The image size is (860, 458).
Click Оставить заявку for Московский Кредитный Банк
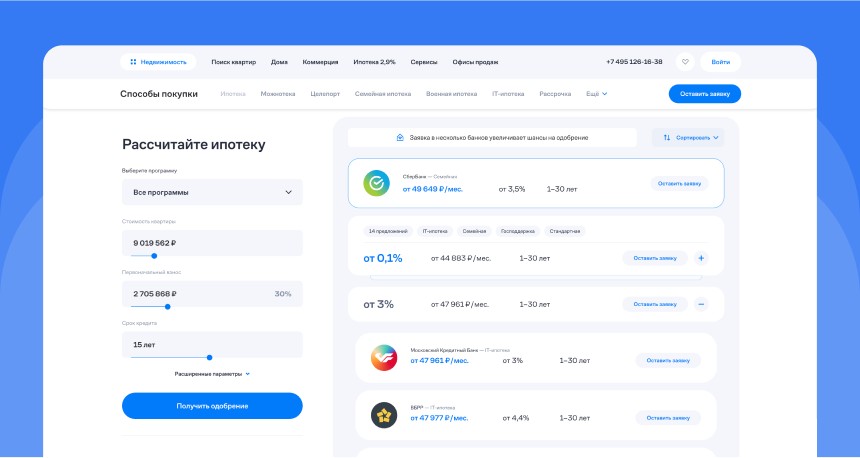pyautogui.click(x=668, y=360)
